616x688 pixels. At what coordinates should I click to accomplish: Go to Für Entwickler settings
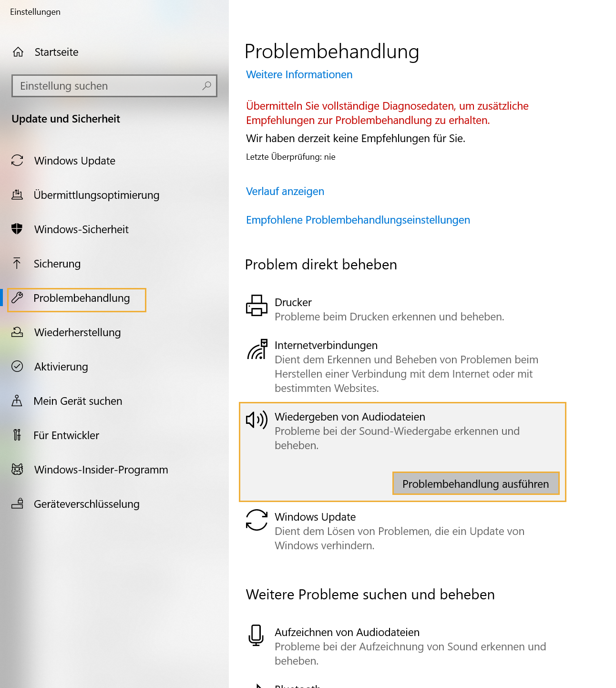66,435
